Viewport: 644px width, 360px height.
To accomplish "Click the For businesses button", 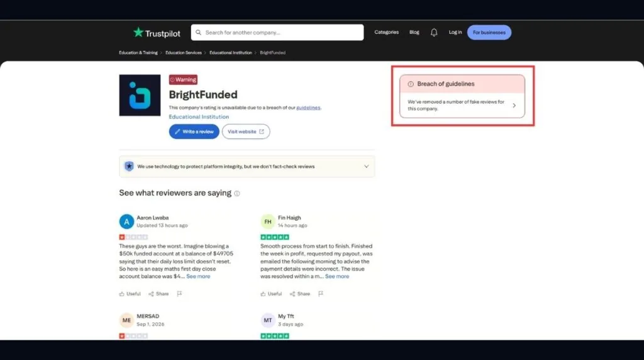I will (489, 33).
